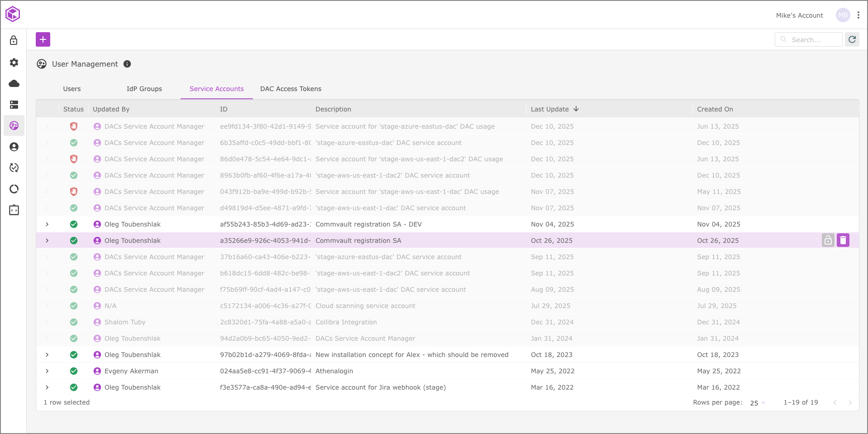The image size is (868, 434).
Task: Click info icon next to User Management
Action: pyautogui.click(x=127, y=64)
